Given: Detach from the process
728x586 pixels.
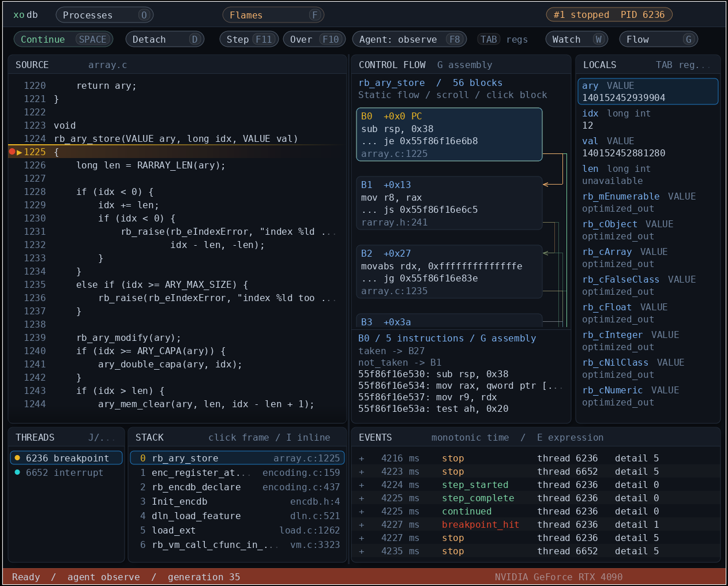Looking at the screenshot, I should point(165,39).
